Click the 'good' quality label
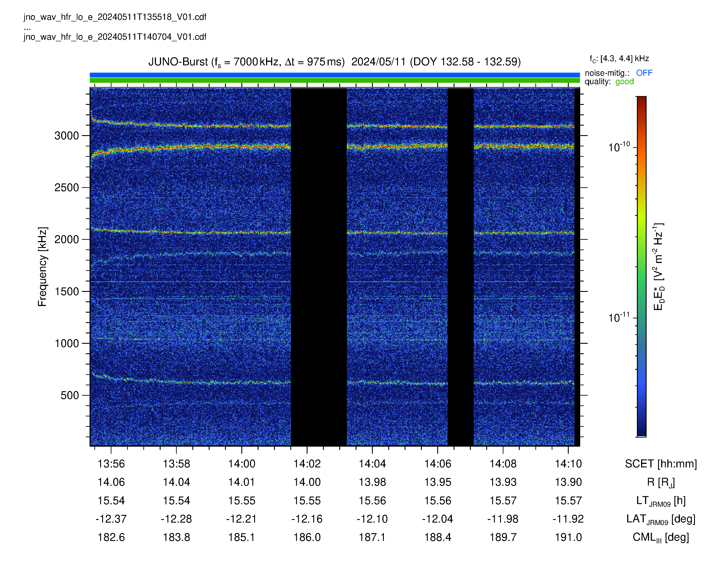The width and height of the screenshot is (728, 563). point(624,82)
